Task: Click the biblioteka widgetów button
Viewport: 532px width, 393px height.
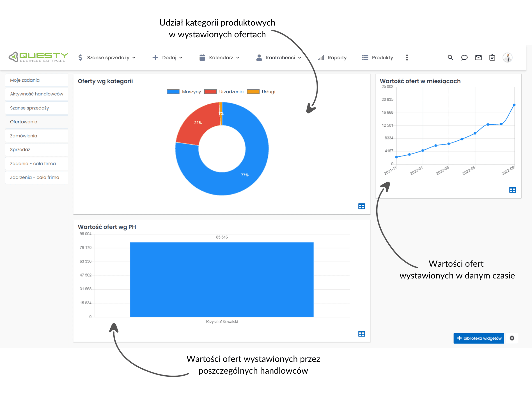Action: (x=479, y=338)
